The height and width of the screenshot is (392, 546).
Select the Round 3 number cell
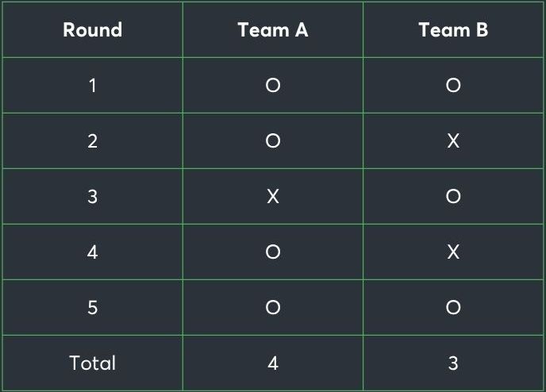(x=92, y=196)
